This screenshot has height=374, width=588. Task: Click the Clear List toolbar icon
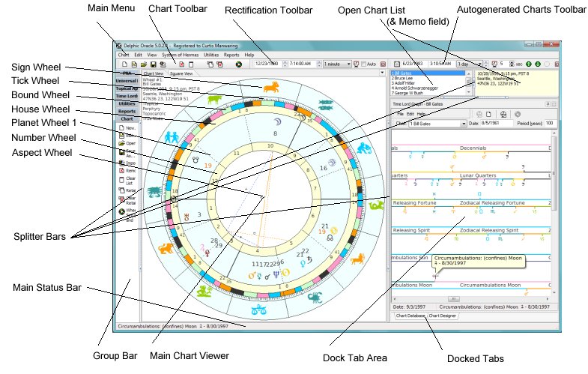click(x=191, y=64)
